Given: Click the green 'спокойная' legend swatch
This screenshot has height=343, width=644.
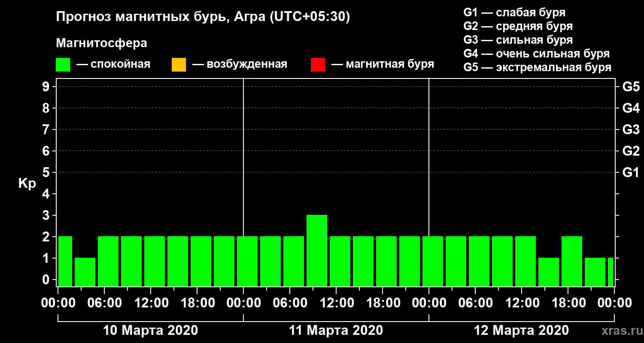Looking at the screenshot, I should coord(63,65).
